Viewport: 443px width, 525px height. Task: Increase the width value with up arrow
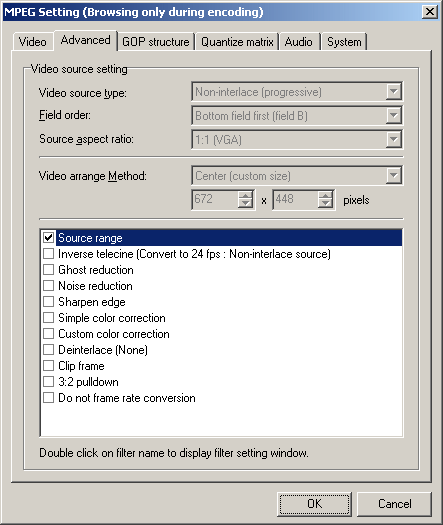(245, 196)
